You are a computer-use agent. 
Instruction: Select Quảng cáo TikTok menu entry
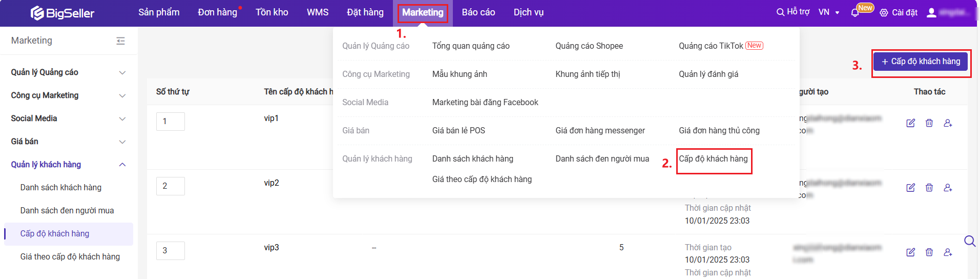pyautogui.click(x=711, y=46)
